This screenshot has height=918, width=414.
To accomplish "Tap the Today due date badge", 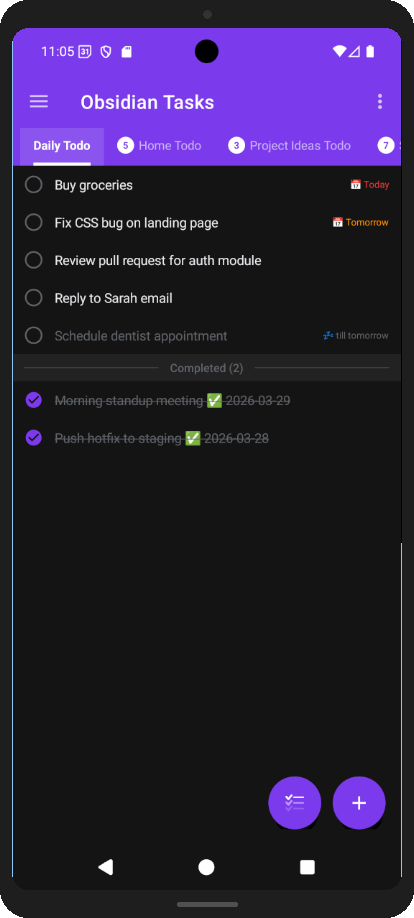I will 369,185.
